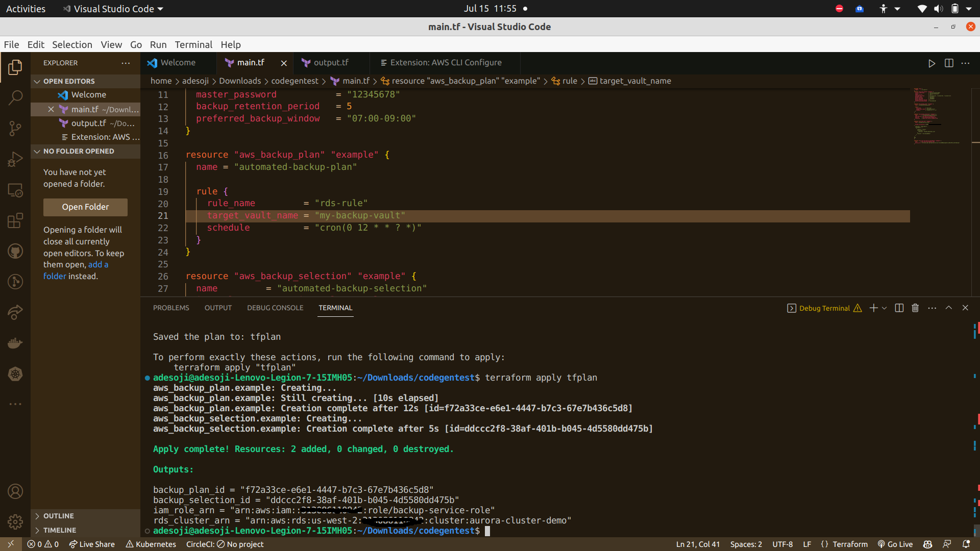Click the Open Folder button
The width and height of the screenshot is (980, 551).
click(85, 207)
